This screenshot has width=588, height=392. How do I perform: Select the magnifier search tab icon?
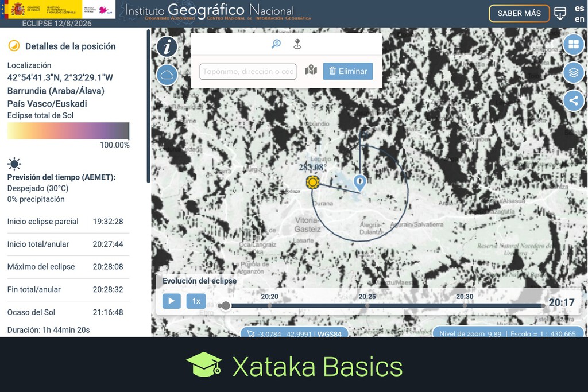276,44
